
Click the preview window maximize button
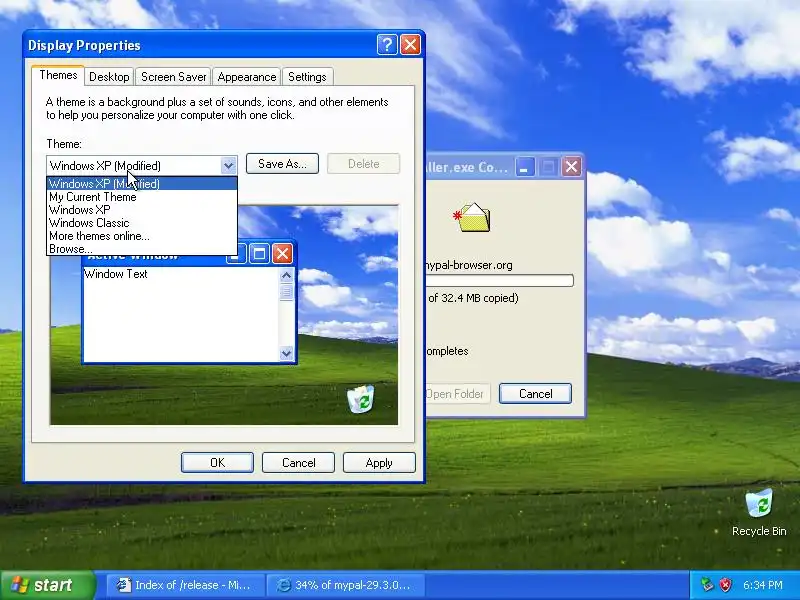coord(259,254)
